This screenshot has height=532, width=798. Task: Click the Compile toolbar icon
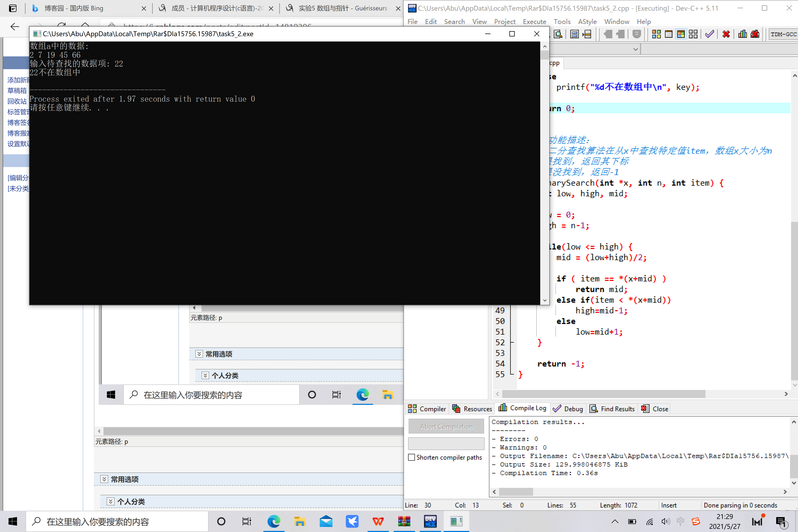(x=656, y=34)
